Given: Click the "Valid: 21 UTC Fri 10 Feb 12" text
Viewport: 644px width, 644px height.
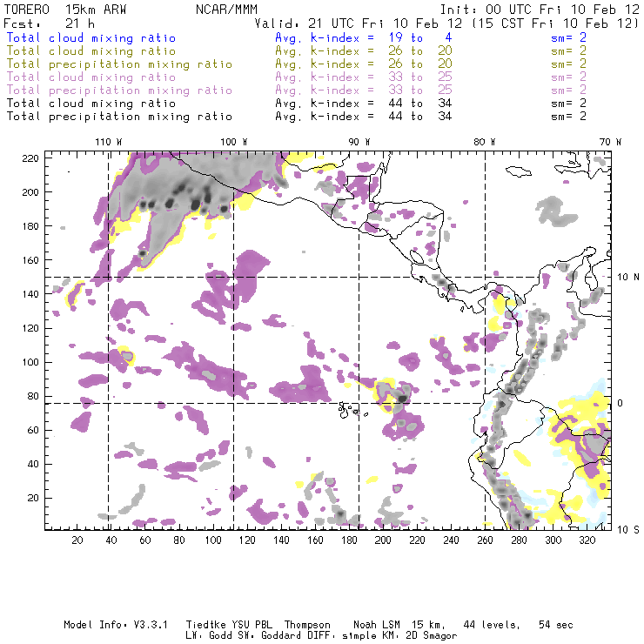Looking at the screenshot, I should pyautogui.click(x=359, y=23).
